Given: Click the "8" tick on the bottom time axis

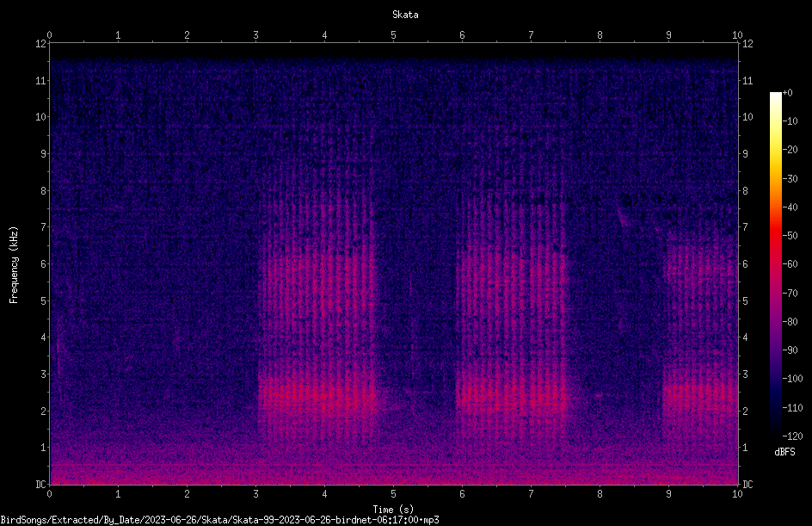Looking at the screenshot, I should [600, 494].
